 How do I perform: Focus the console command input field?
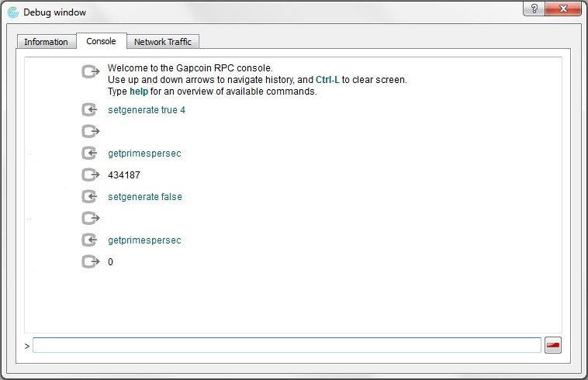[x=286, y=345]
